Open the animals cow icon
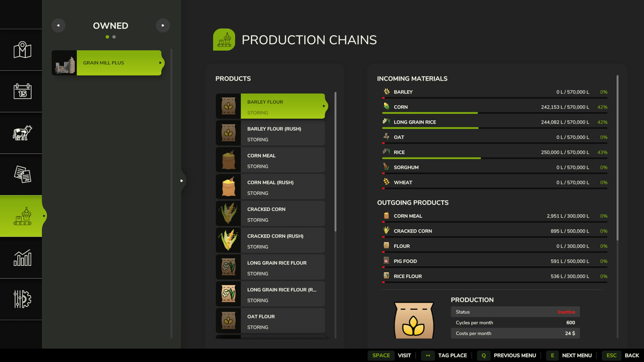 pos(22,133)
